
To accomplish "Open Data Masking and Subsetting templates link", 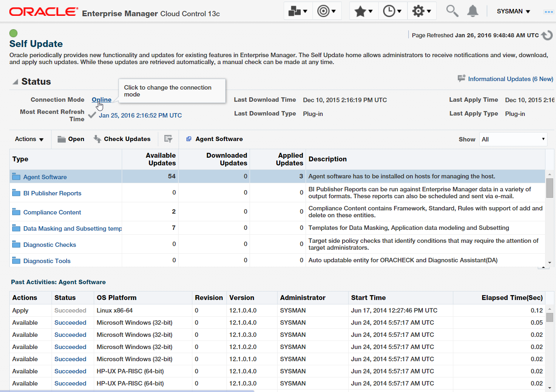I will tap(73, 229).
